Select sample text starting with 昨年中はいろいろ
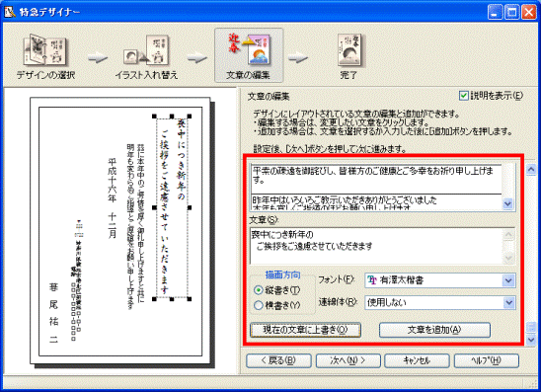The width and height of the screenshot is (541, 392). click(x=376, y=202)
